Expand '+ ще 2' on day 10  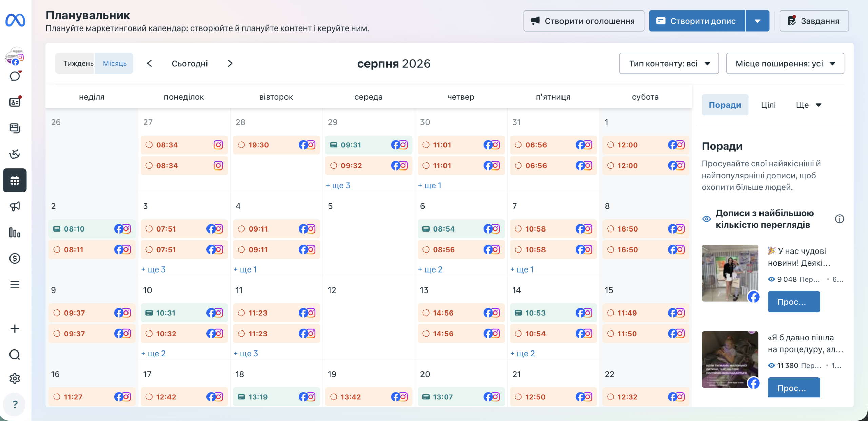pyautogui.click(x=154, y=354)
